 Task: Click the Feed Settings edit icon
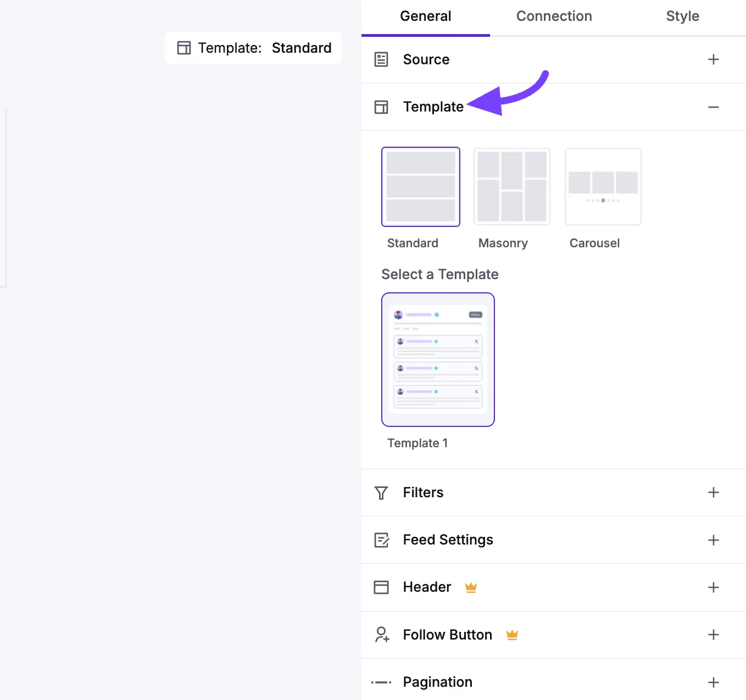click(x=381, y=540)
